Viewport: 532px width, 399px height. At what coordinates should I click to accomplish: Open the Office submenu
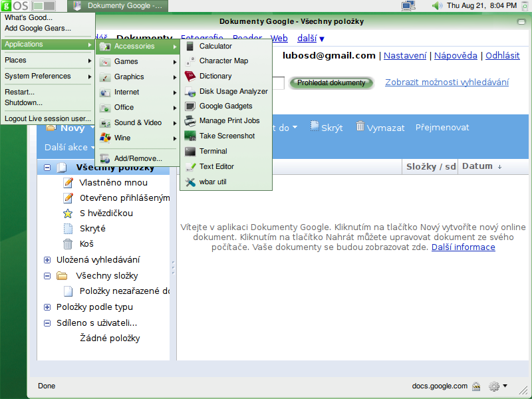click(x=138, y=107)
